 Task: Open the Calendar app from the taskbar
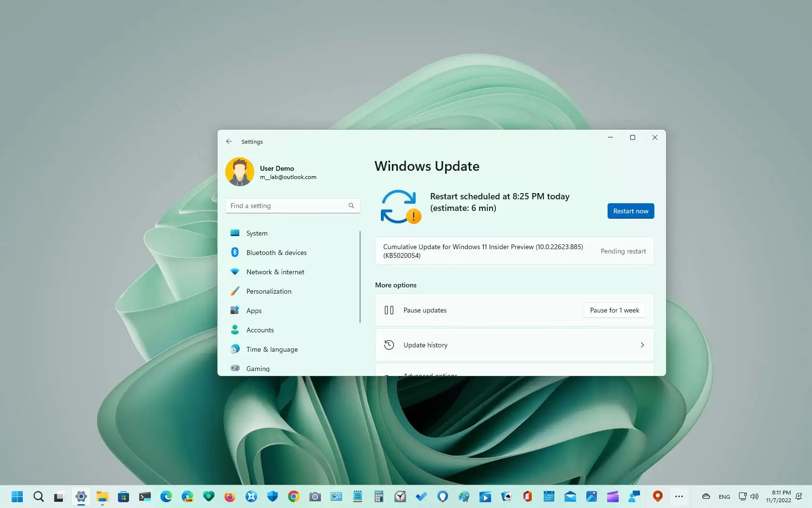click(549, 496)
